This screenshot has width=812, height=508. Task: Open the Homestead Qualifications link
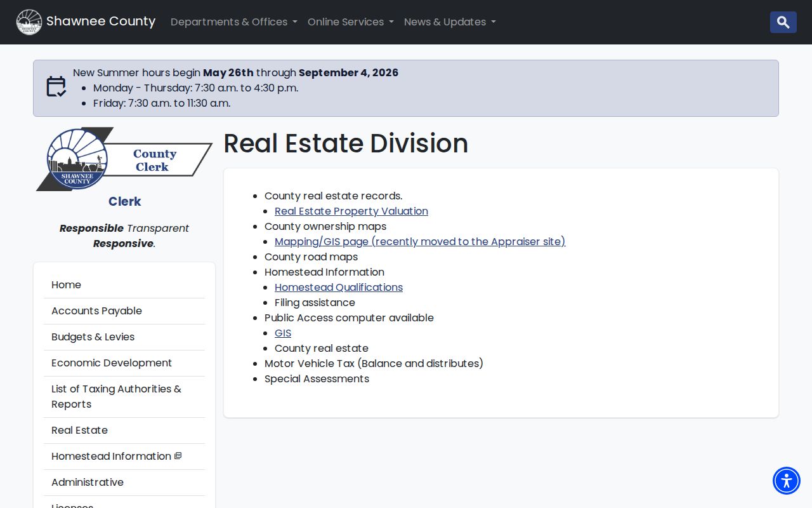pos(339,287)
